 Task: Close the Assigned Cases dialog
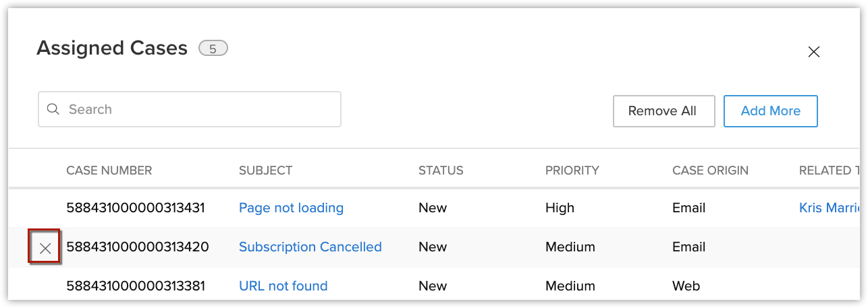coord(813,52)
